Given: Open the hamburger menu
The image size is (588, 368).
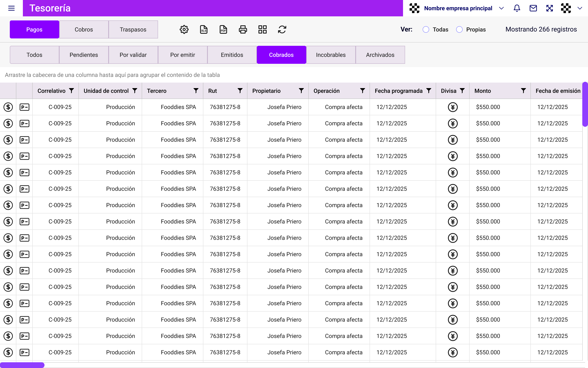Looking at the screenshot, I should click(x=11, y=8).
